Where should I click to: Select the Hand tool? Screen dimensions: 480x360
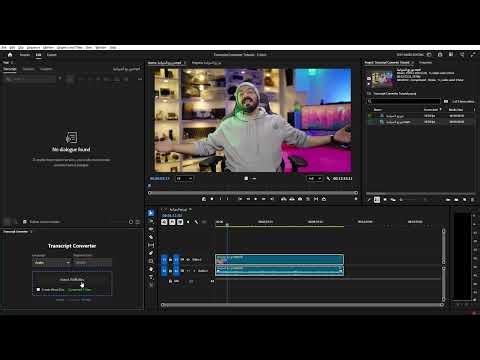(151, 269)
